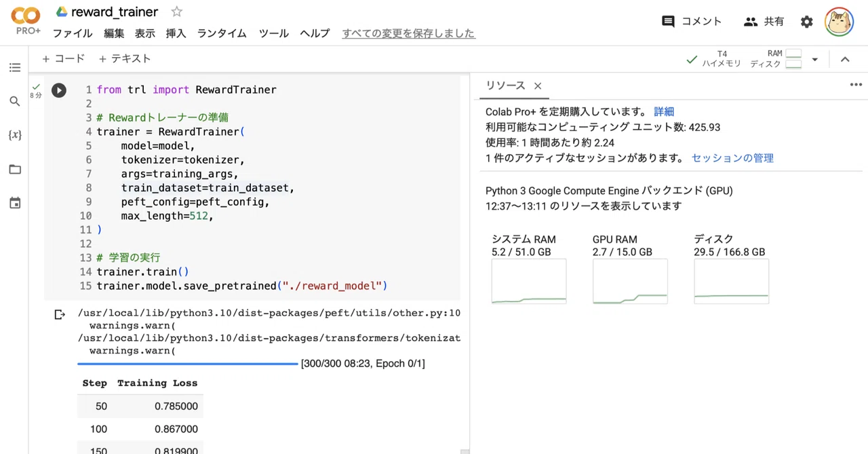Star the reward_trainer notebook
Screen dimensions: 868x454
(177, 12)
